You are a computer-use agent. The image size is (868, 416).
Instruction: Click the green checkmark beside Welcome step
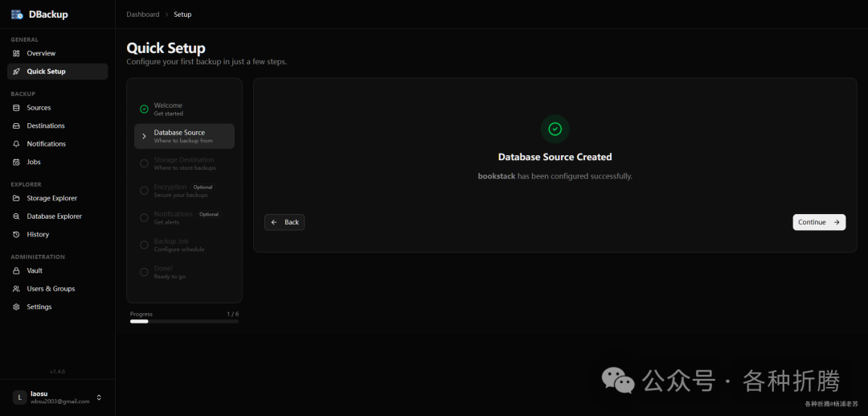coord(144,109)
